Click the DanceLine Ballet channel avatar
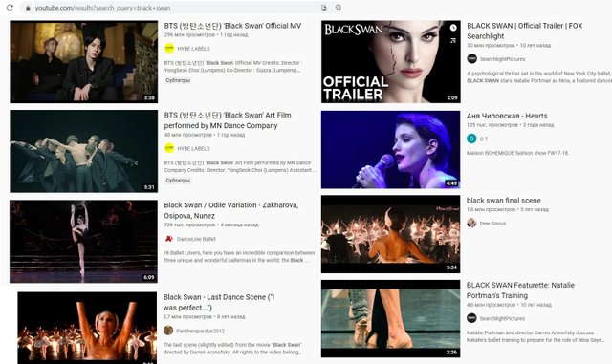This screenshot has height=364, width=612. [x=169, y=239]
